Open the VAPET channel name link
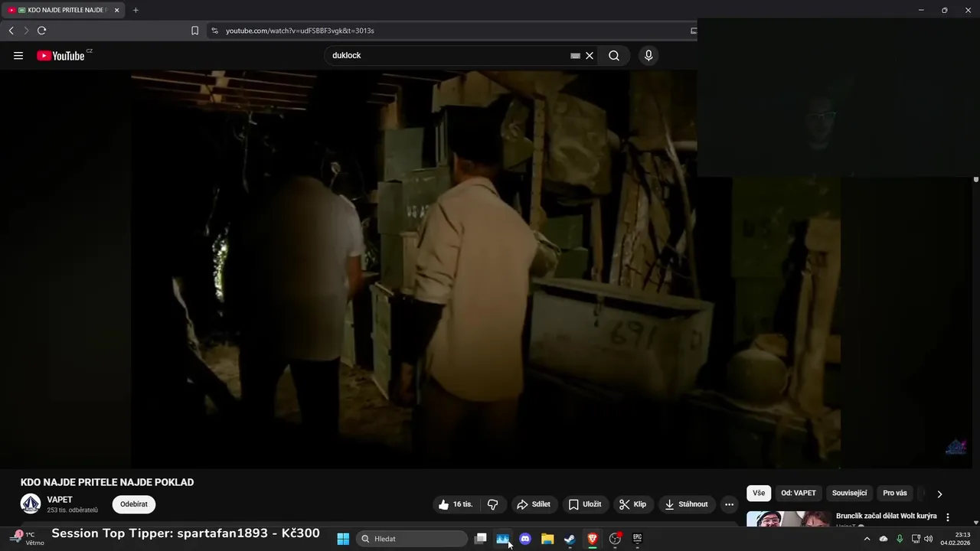The image size is (980, 551). click(60, 500)
